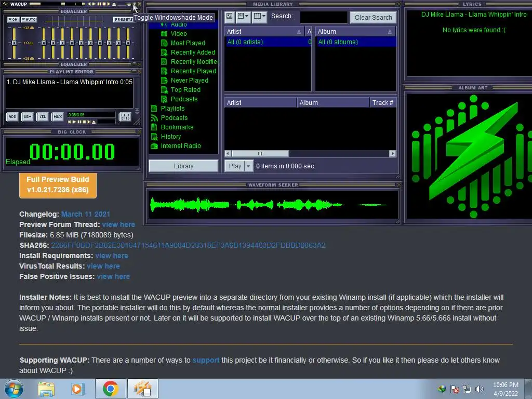
Task: Open Bookmarks in the library tree
Action: 172,127
